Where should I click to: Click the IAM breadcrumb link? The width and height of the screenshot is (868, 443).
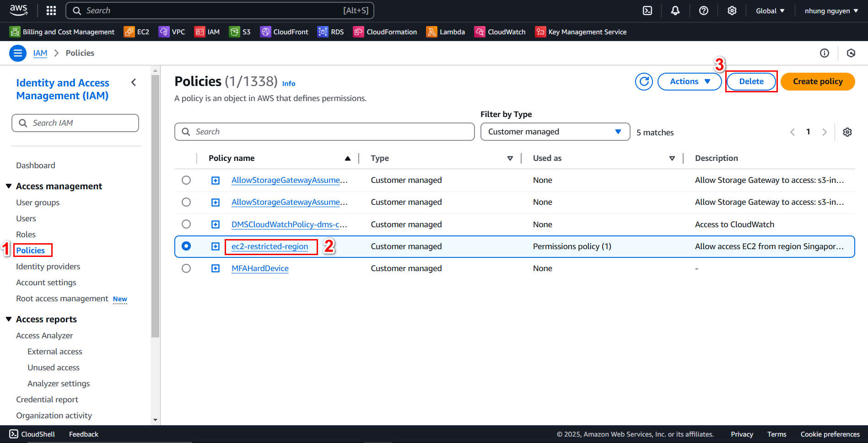click(40, 53)
